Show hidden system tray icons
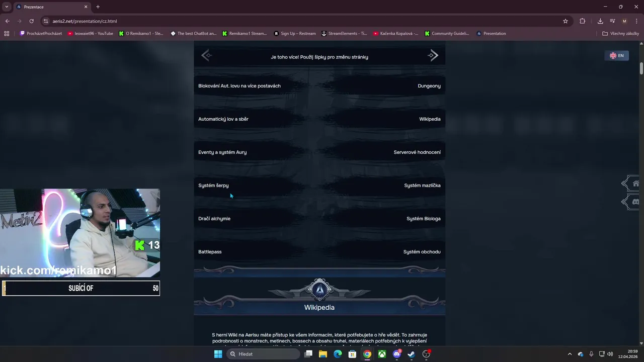644x362 pixels. 570,354
